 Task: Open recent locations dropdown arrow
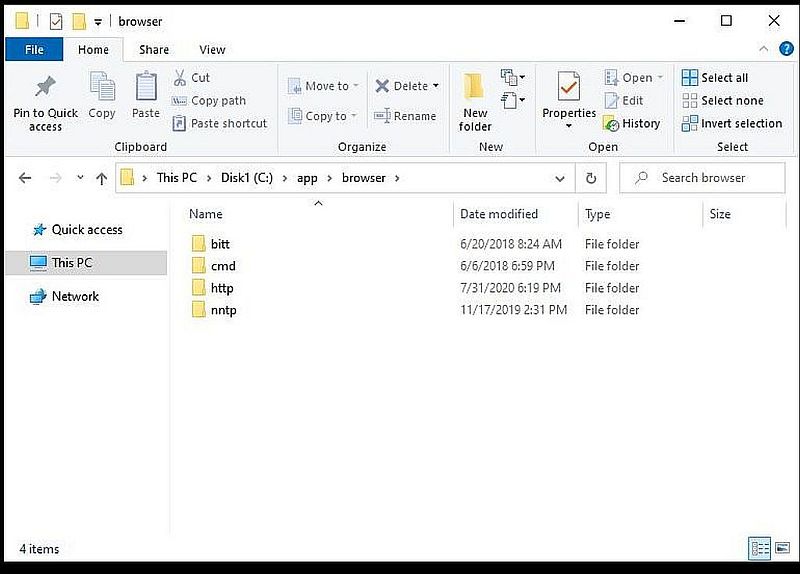80,178
